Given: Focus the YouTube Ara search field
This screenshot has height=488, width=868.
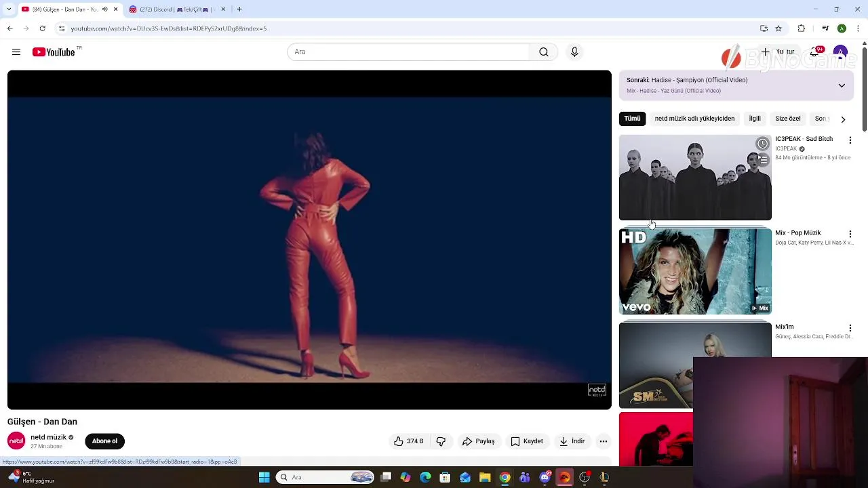Looking at the screenshot, I should (408, 52).
